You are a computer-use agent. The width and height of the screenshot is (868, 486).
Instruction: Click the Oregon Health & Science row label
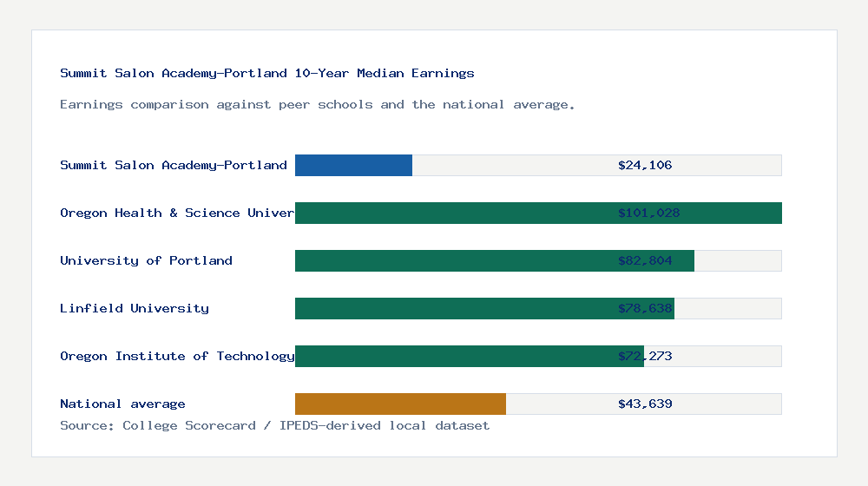coord(177,213)
